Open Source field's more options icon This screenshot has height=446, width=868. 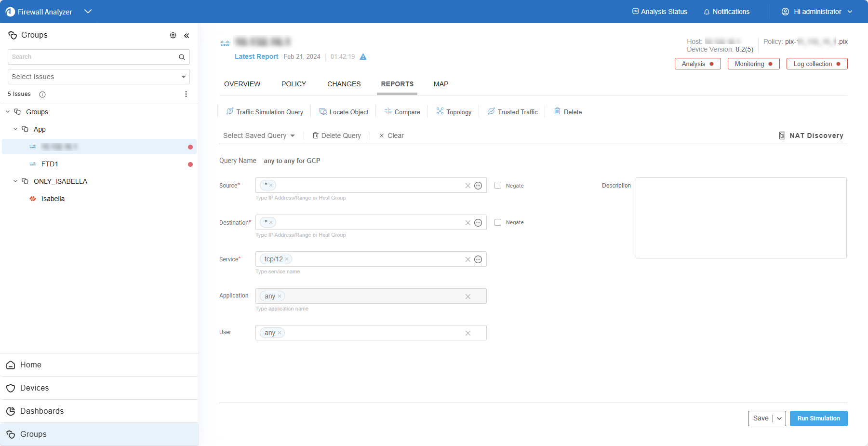tap(478, 186)
